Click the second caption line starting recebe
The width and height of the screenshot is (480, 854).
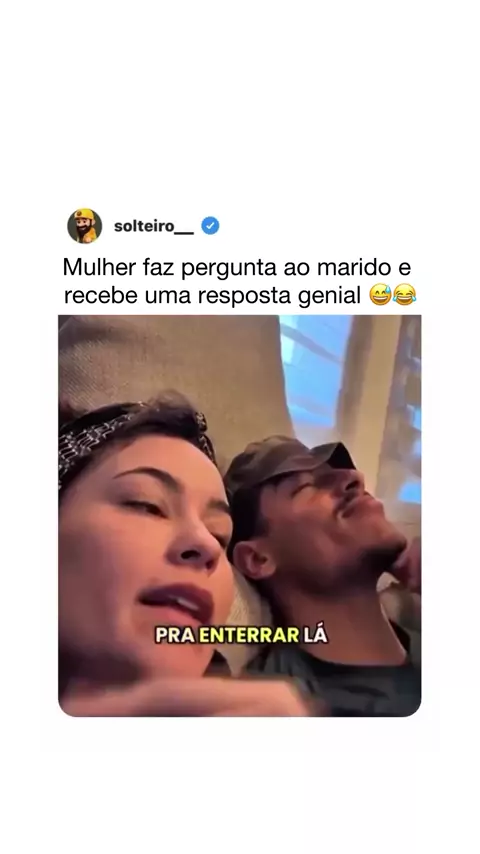click(240, 296)
